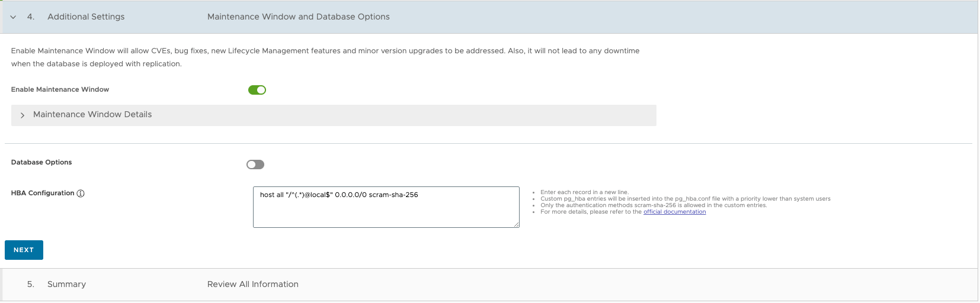Viewport: 980px width, 303px height.
Task: Click the step number 4 label
Action: tap(31, 17)
